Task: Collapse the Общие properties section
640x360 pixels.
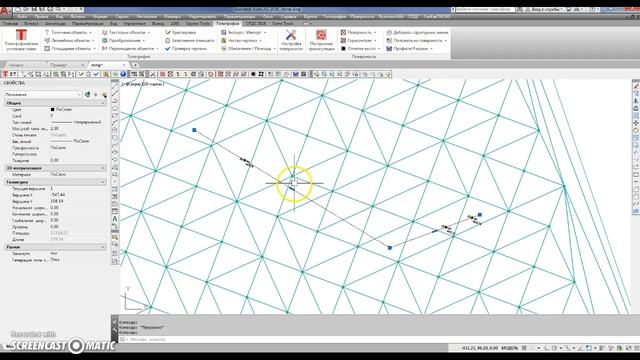Action: tap(102, 103)
